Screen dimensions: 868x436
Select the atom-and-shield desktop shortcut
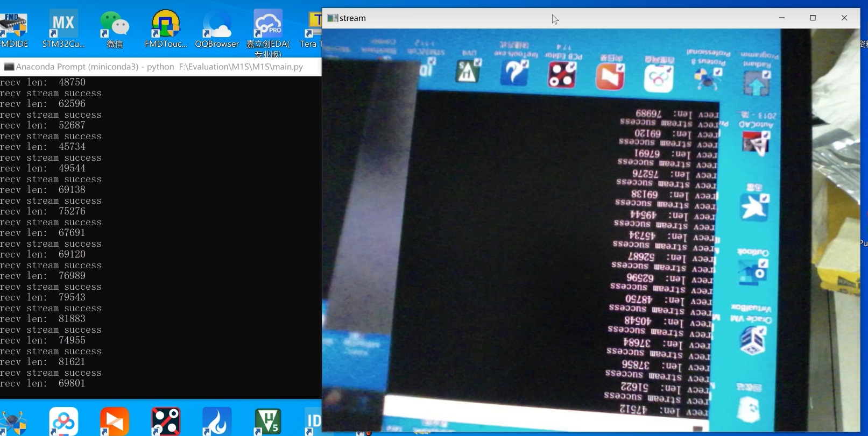[13, 423]
